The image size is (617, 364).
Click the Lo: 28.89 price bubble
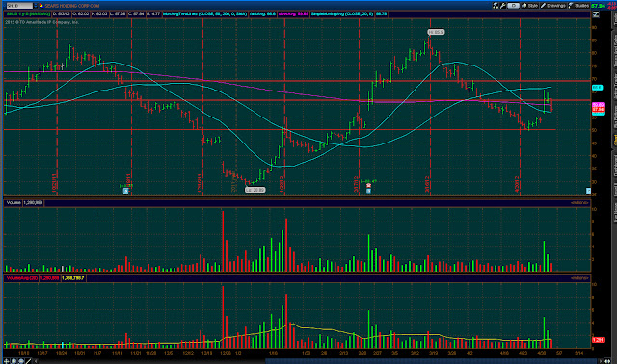tap(255, 190)
